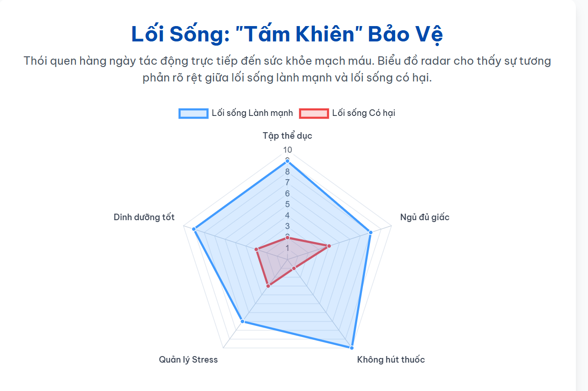Viewport: 588px width, 391px height.
Task: Click the blue legend color swatch
Action: pyautogui.click(x=193, y=113)
